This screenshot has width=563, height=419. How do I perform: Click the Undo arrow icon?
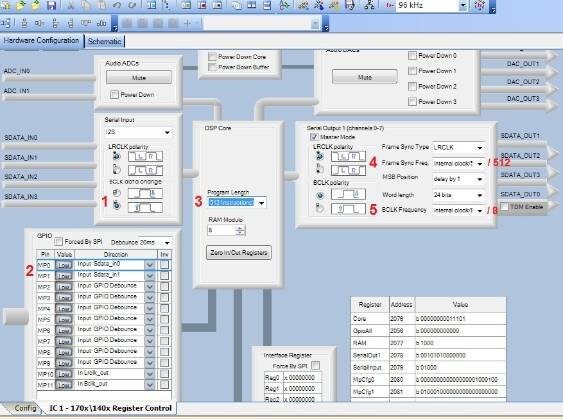[117, 5]
